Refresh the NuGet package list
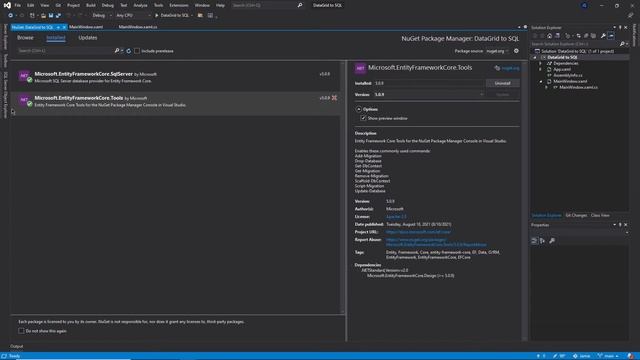Image resolution: width=640 pixels, height=360 pixels. [x=129, y=51]
